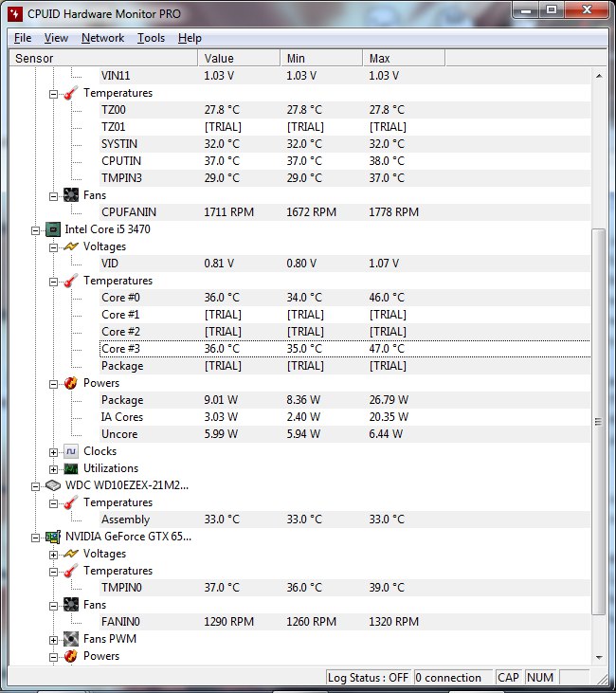Collapse the Temperatures group above Assembly
Screen dimensions: 616x693
pos(53,503)
